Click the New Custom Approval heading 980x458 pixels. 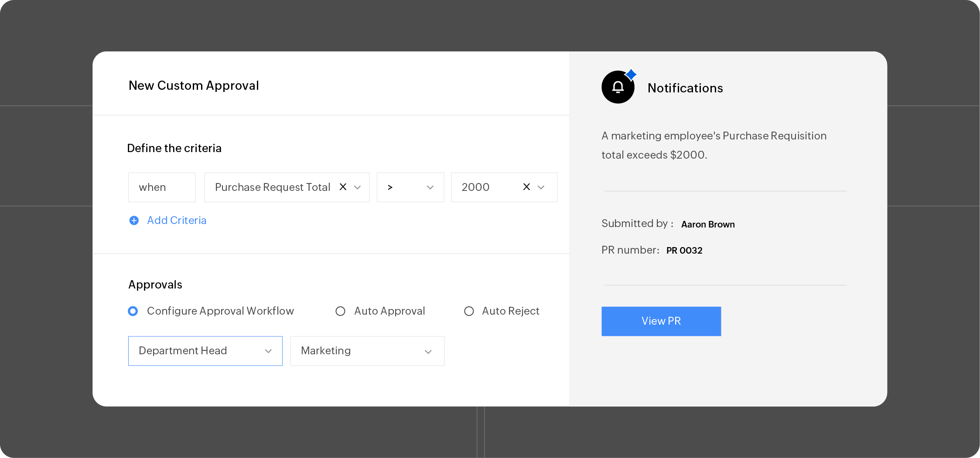[x=194, y=85]
